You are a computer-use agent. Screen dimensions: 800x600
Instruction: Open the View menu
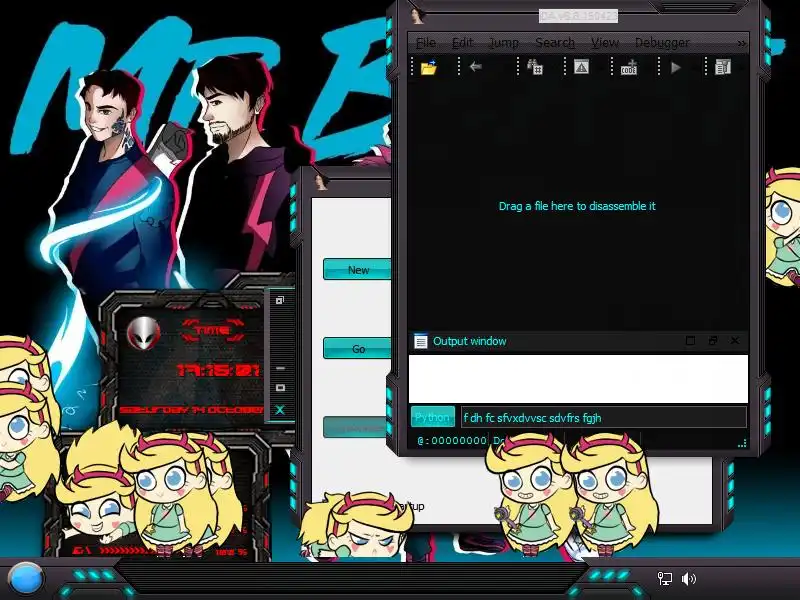pos(605,43)
